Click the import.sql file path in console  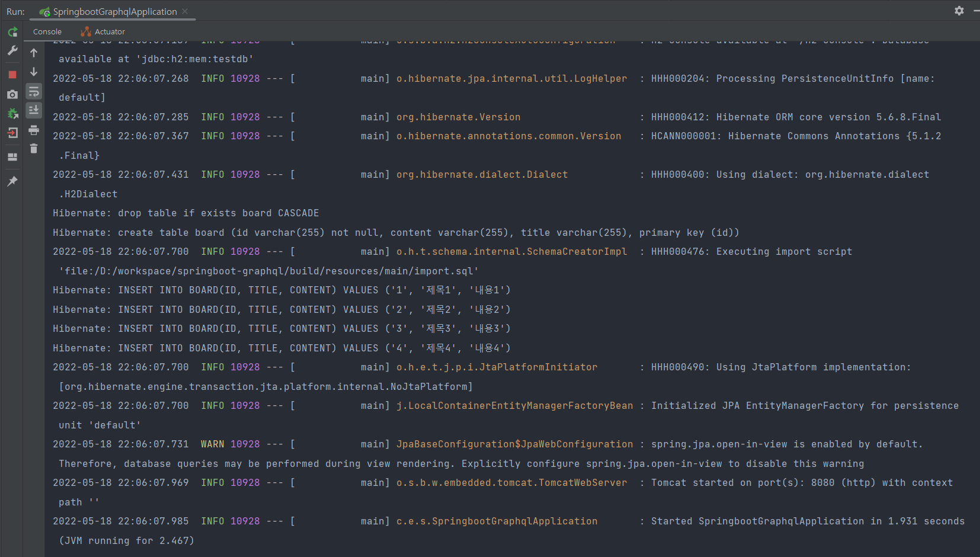click(x=269, y=271)
